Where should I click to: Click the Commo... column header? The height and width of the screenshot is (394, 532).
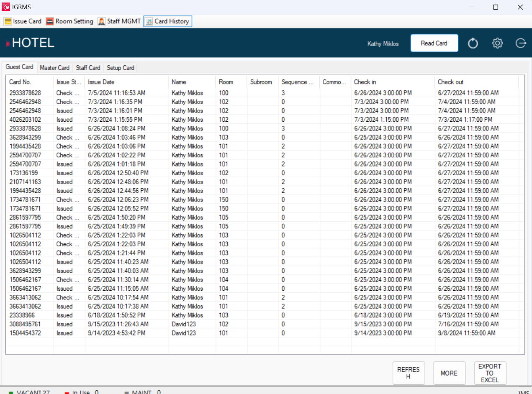pos(335,82)
